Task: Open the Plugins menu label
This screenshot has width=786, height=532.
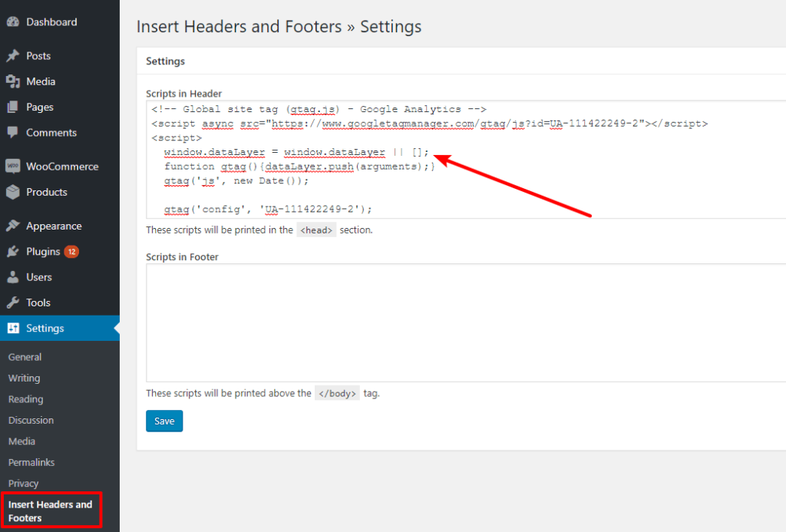Action: click(43, 251)
